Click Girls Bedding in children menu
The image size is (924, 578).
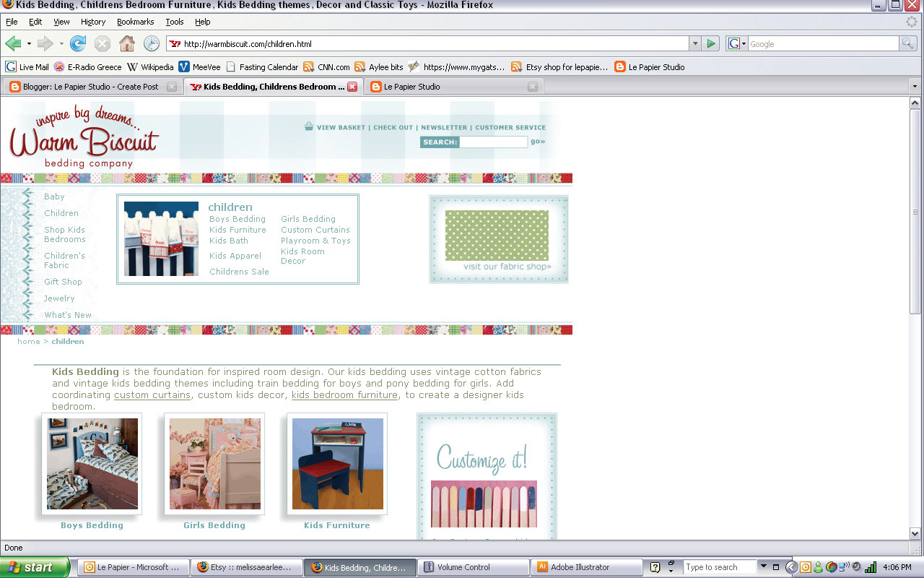pos(308,219)
